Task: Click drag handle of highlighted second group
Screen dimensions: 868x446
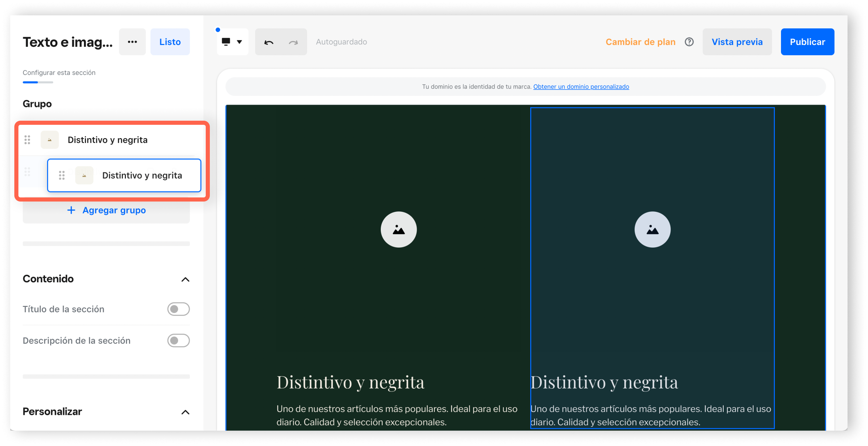Action: (x=62, y=175)
